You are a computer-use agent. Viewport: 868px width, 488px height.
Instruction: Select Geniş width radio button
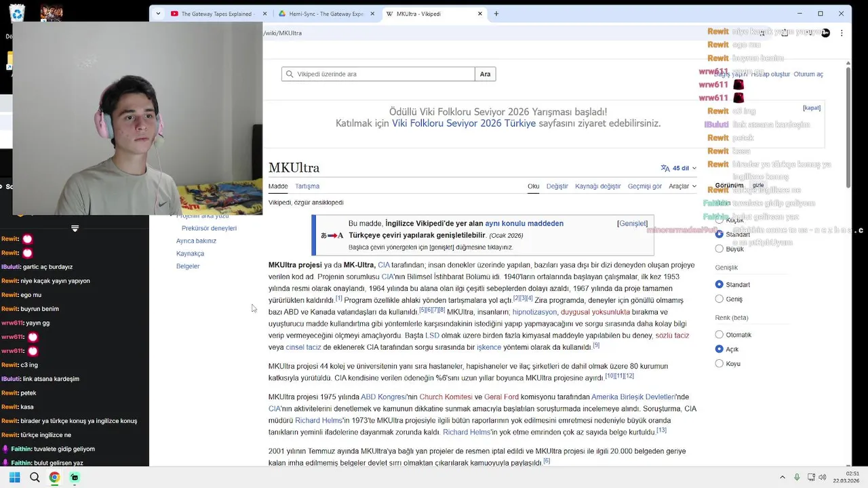coord(719,299)
